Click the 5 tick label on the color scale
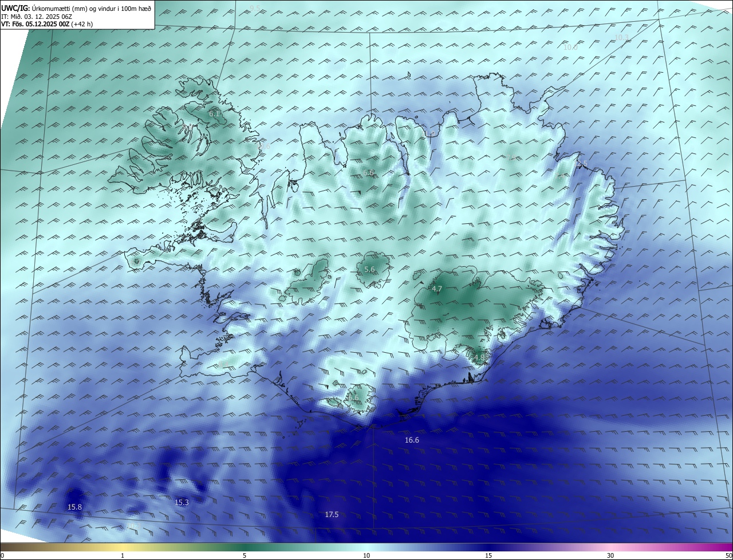 (245, 555)
